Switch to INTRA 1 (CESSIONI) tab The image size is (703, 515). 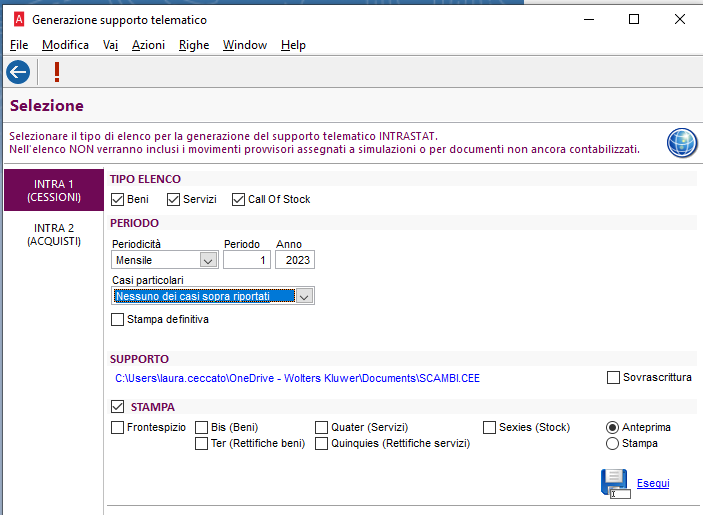tap(54, 190)
